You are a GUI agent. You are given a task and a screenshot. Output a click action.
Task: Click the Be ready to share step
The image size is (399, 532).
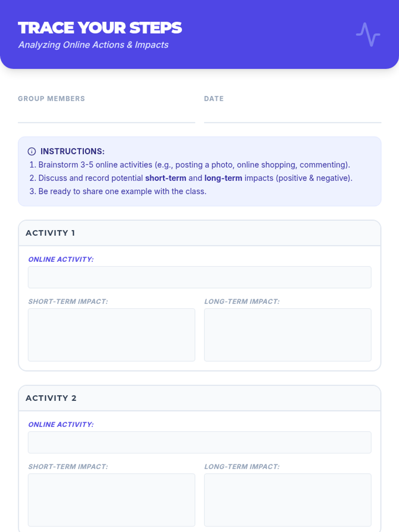pyautogui.click(x=118, y=192)
